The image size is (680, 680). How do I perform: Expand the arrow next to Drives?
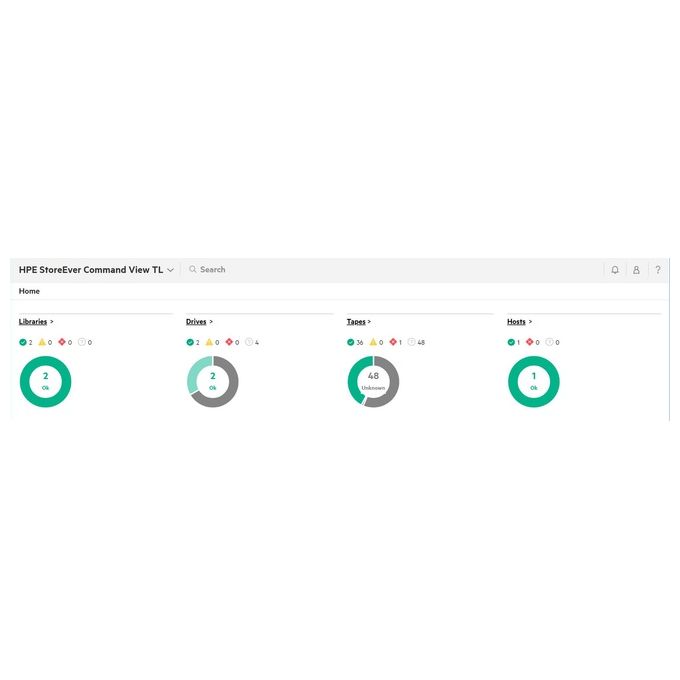(x=211, y=322)
